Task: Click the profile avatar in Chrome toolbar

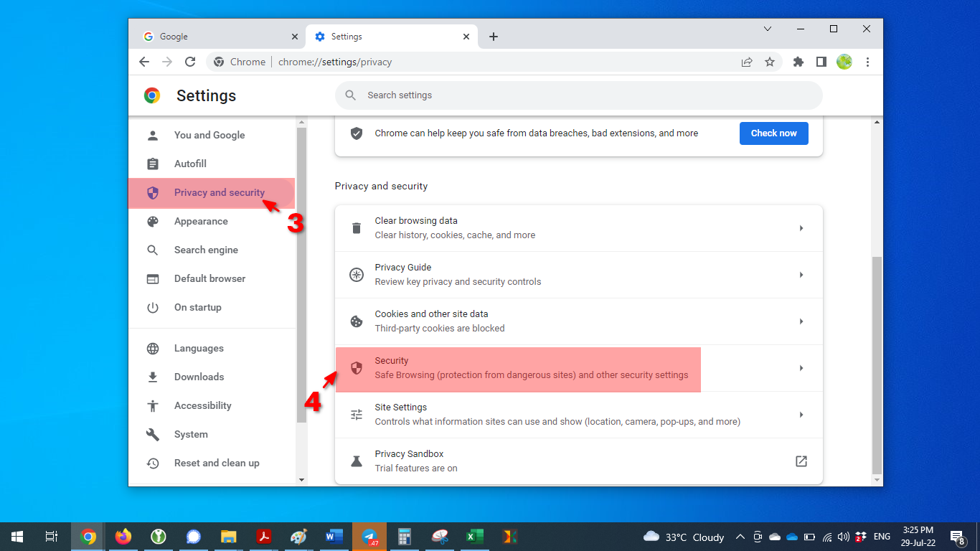Action: click(844, 62)
